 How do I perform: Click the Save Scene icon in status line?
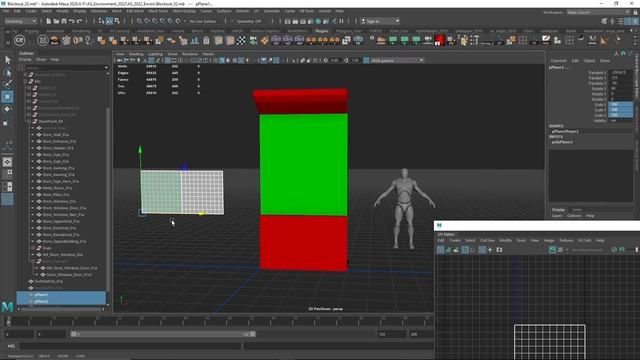click(x=64, y=21)
